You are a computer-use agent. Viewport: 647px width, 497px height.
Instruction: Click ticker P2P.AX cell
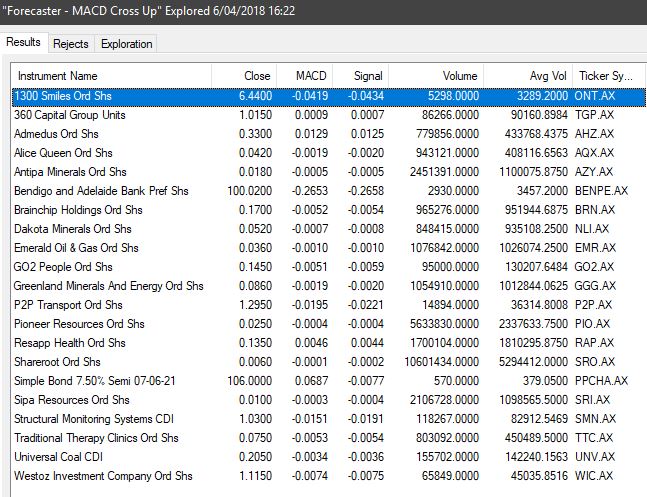coord(594,305)
